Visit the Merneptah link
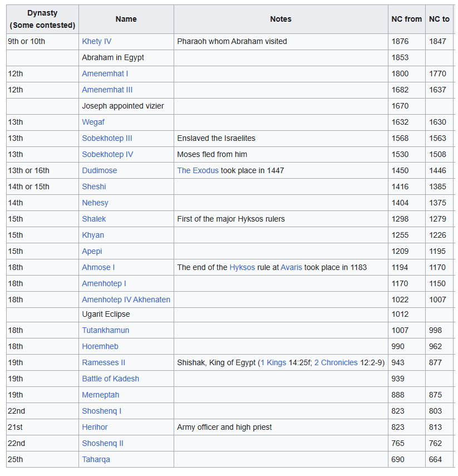This screenshot has width=458, height=476. (x=101, y=395)
